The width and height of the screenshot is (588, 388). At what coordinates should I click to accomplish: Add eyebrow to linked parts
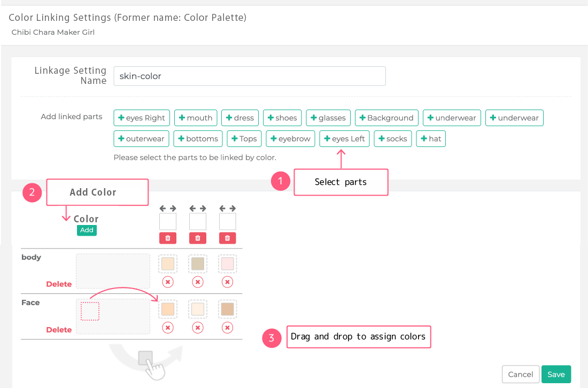tap(290, 139)
